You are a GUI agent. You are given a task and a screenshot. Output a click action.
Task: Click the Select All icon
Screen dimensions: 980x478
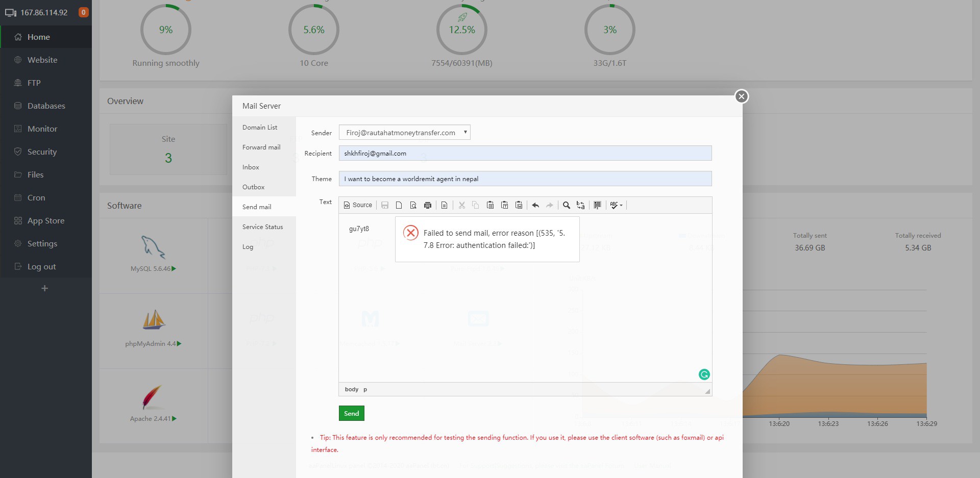[x=597, y=205]
